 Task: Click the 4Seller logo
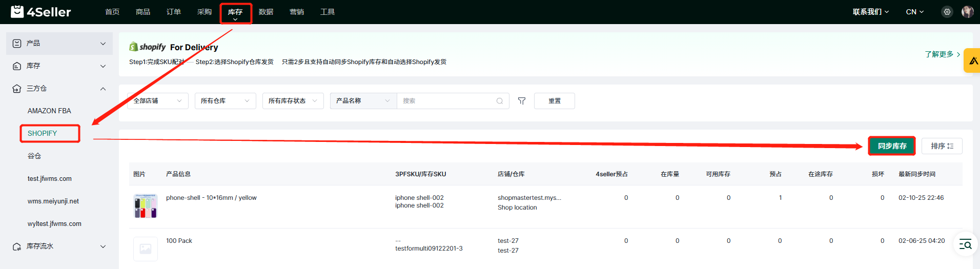click(x=41, y=11)
